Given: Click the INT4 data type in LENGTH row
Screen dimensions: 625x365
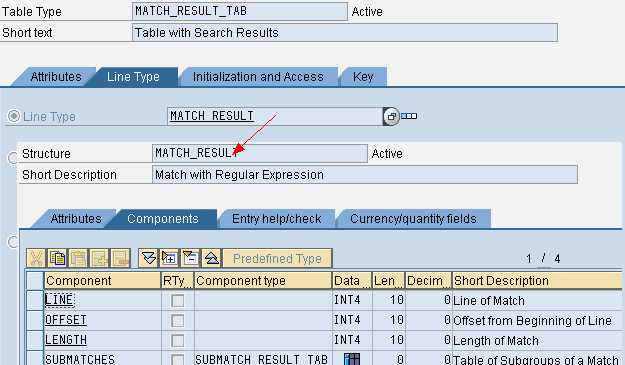Looking at the screenshot, I should pyautogui.click(x=347, y=340).
